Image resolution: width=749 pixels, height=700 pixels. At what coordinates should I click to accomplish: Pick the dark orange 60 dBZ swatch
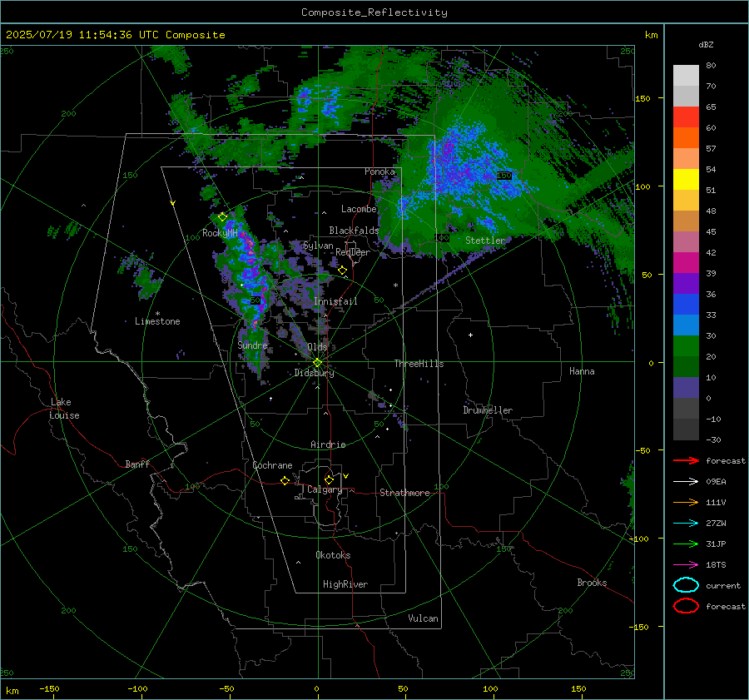click(x=686, y=137)
